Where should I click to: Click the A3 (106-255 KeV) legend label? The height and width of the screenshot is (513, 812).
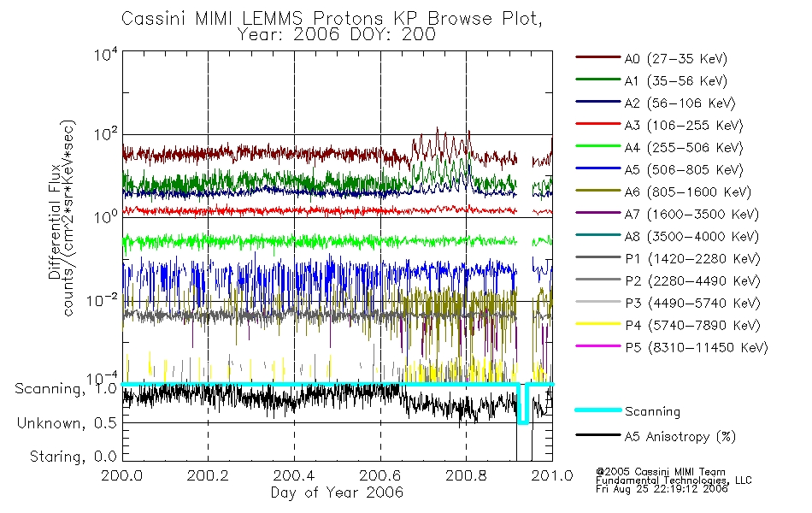tap(684, 126)
